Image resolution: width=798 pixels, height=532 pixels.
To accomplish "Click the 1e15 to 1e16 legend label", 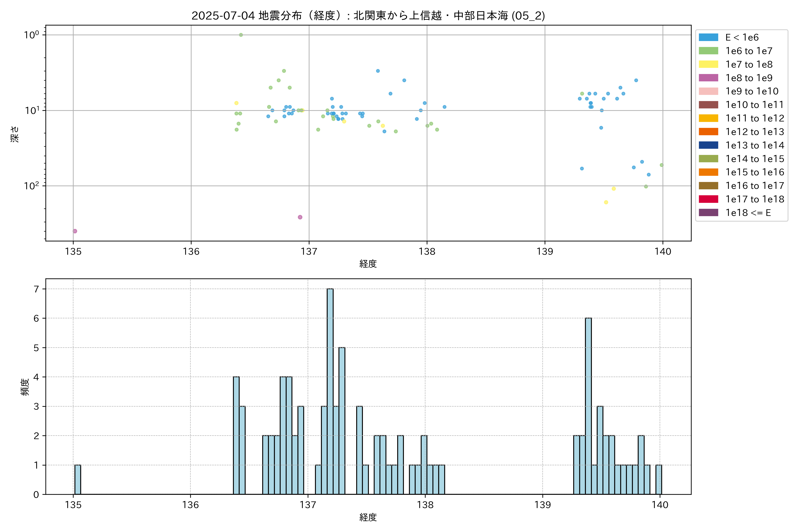I will click(x=755, y=172).
